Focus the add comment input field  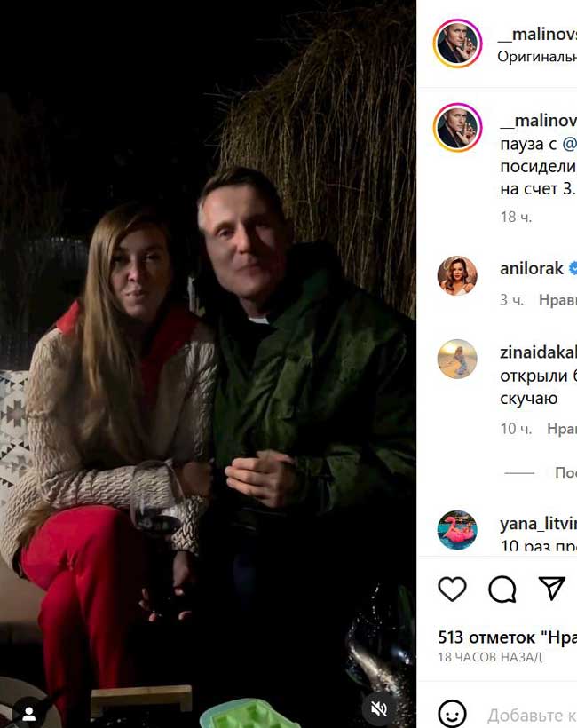(531, 715)
